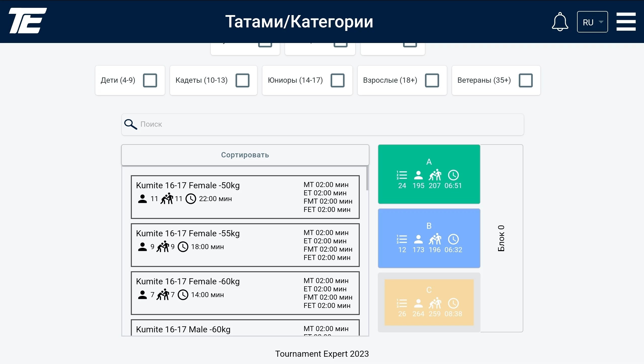644x364 pixels.
Task: Click the fights icon in Female -55kg row
Action: tap(163, 247)
